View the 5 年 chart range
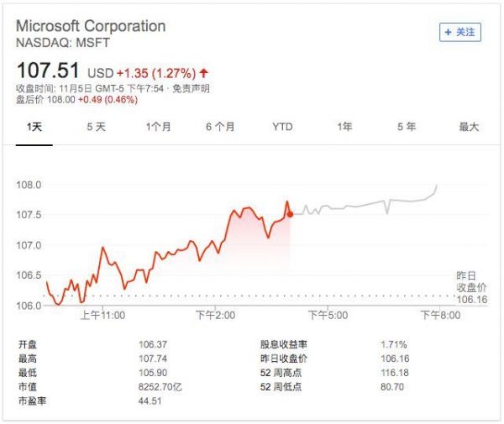This screenshot has width=504, height=424. pos(407,127)
